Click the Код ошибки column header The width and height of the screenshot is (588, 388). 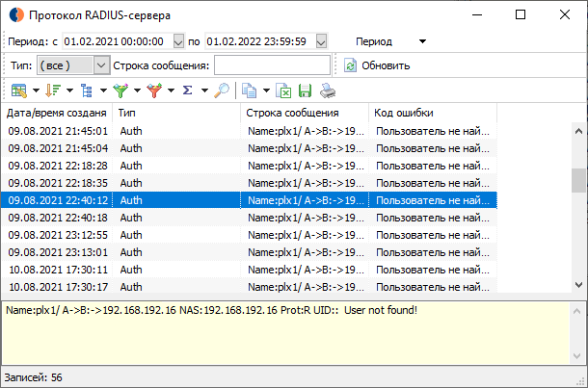433,113
